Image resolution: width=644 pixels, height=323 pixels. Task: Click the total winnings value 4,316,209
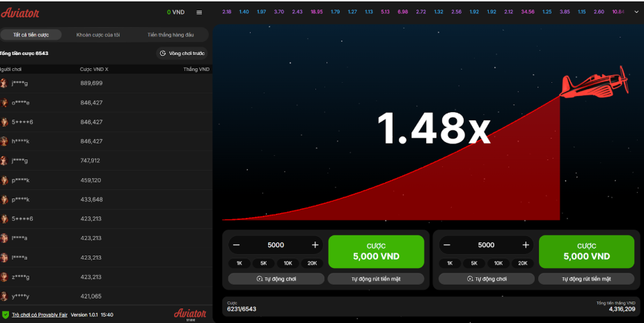click(622, 309)
